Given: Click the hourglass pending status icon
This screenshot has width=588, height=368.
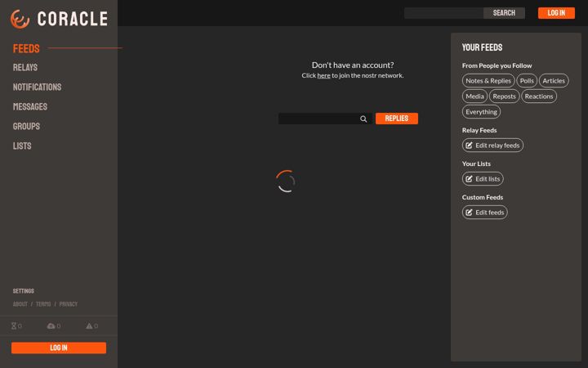Looking at the screenshot, I should point(14,325).
